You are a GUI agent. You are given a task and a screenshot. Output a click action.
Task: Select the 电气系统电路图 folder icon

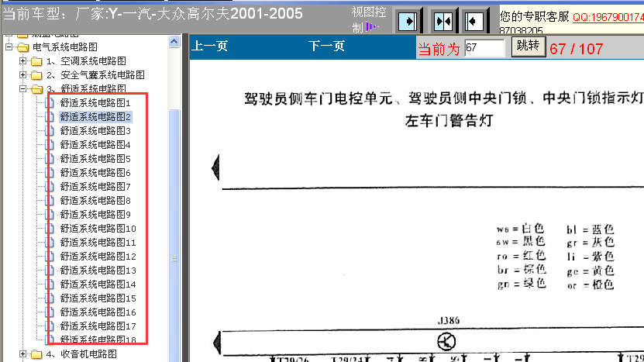click(23, 47)
